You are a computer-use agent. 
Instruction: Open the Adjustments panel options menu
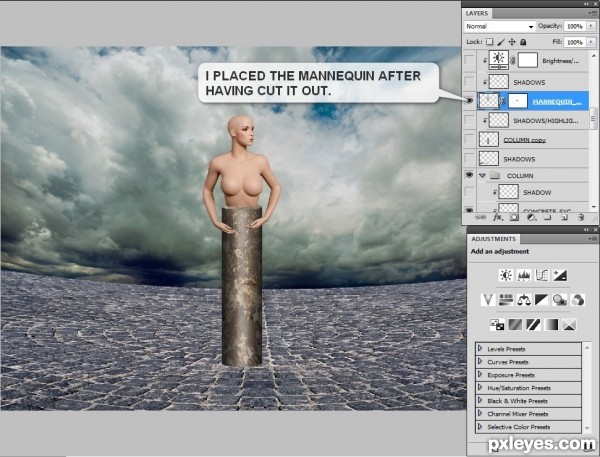593,239
